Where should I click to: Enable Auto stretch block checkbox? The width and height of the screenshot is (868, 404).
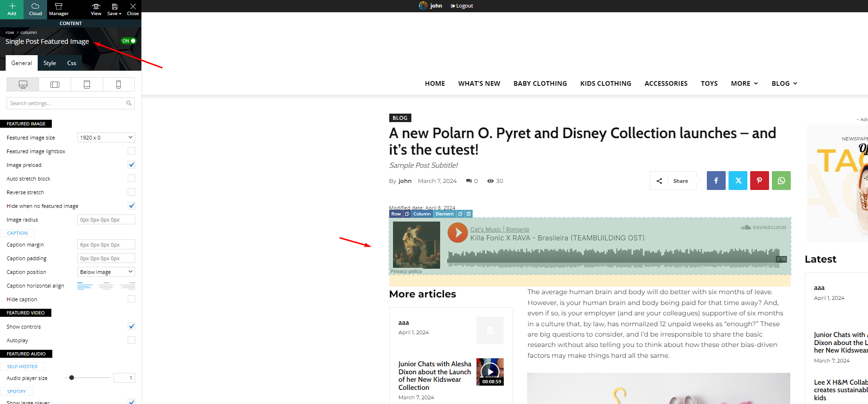(x=131, y=178)
